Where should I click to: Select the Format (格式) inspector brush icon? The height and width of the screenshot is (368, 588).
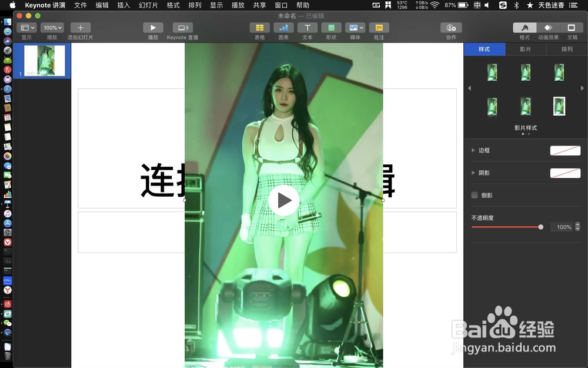(524, 28)
